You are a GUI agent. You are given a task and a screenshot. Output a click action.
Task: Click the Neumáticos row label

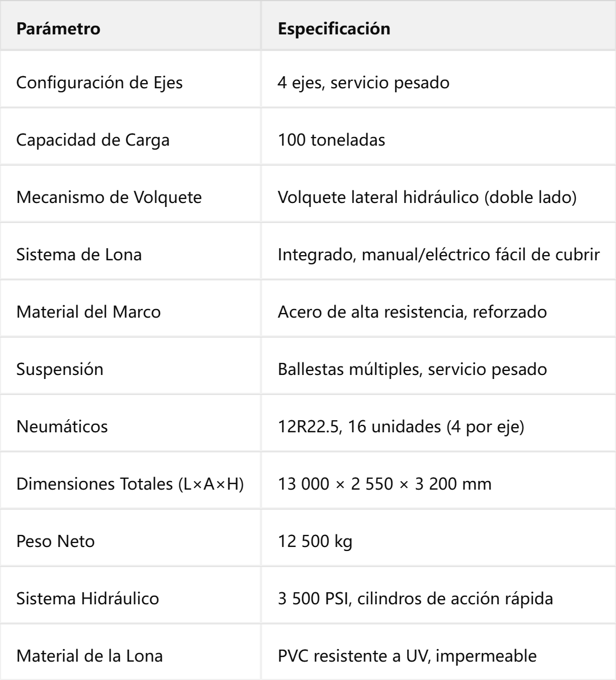62,427
